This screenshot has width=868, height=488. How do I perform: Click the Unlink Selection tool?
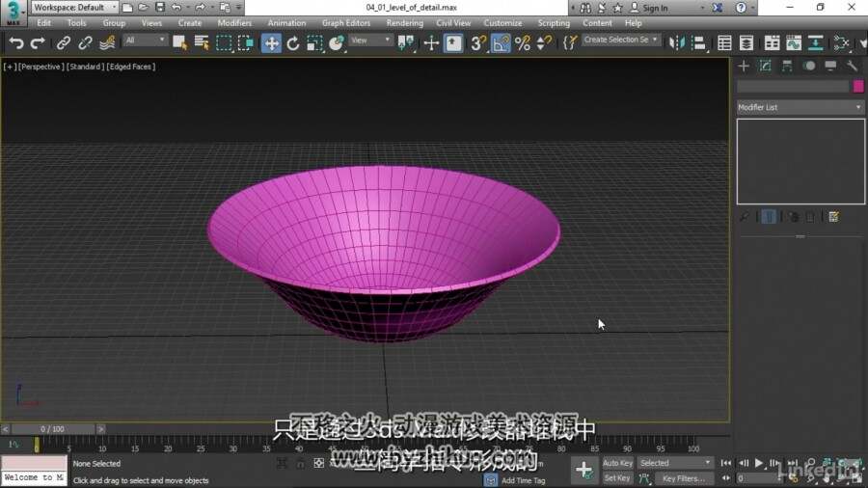tap(85, 42)
